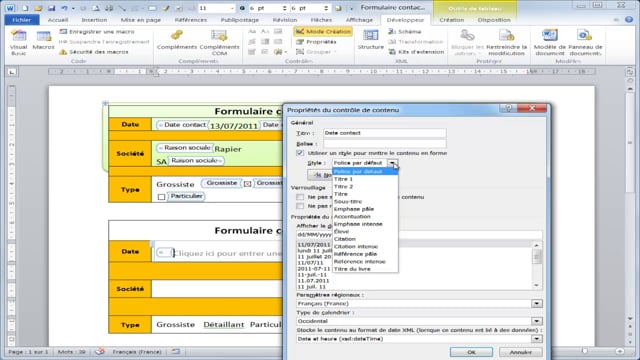The height and width of the screenshot is (360, 640).
Task: Open the Structure XML pane
Action: tap(371, 40)
